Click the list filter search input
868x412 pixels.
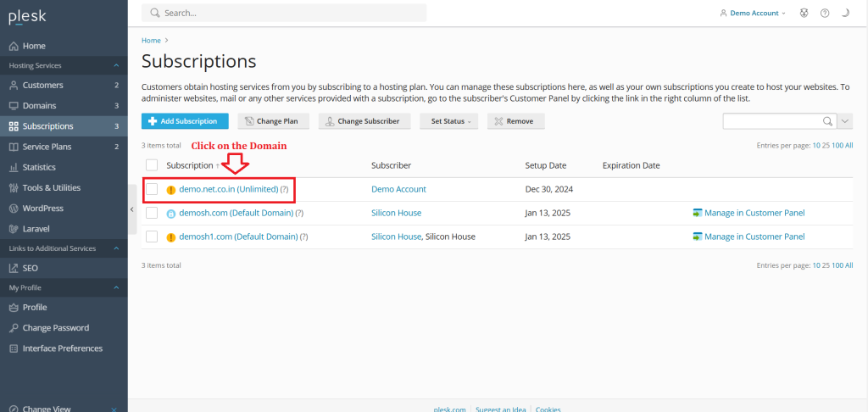tap(771, 121)
